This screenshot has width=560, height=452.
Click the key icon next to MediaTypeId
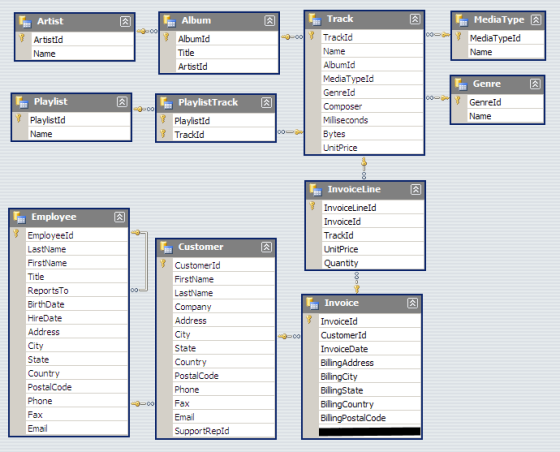[x=459, y=36]
